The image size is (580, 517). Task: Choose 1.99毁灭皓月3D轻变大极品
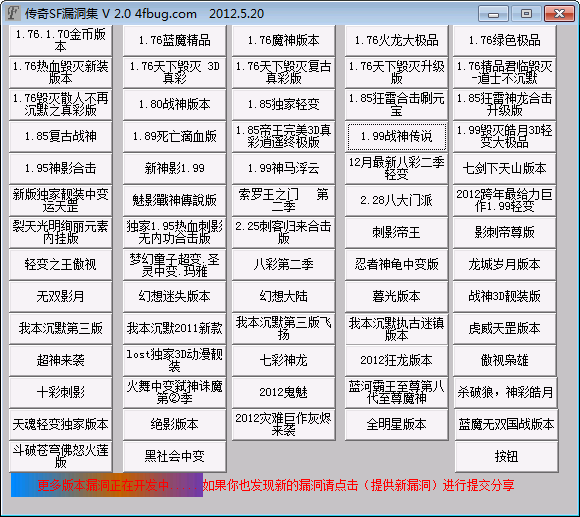tap(505, 136)
